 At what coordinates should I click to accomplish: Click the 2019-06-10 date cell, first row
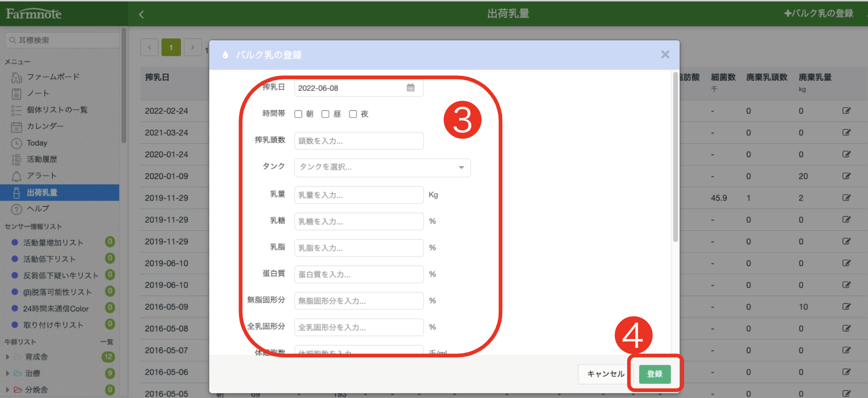[166, 263]
